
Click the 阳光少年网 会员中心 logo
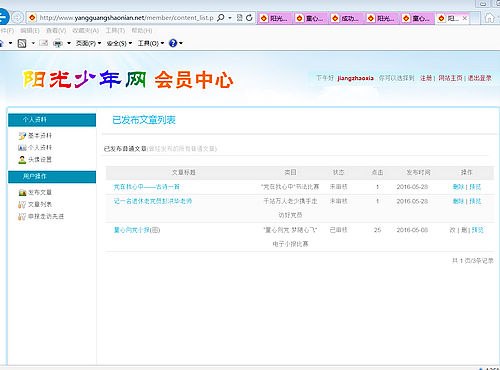(128, 79)
